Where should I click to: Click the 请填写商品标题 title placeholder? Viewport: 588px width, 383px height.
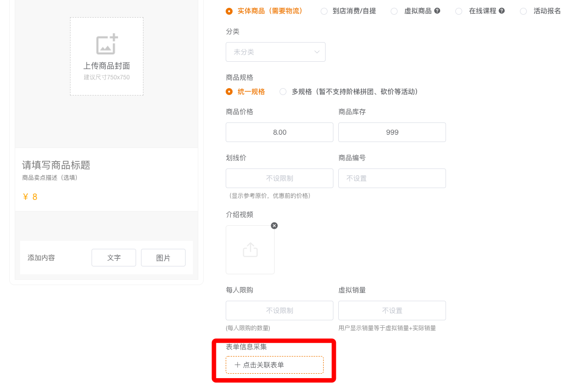(x=56, y=165)
